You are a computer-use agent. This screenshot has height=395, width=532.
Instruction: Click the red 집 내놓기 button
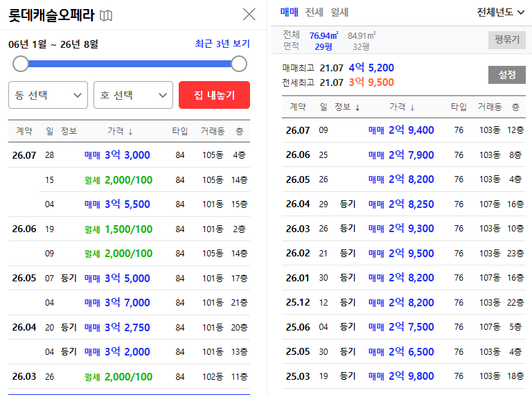coord(215,95)
